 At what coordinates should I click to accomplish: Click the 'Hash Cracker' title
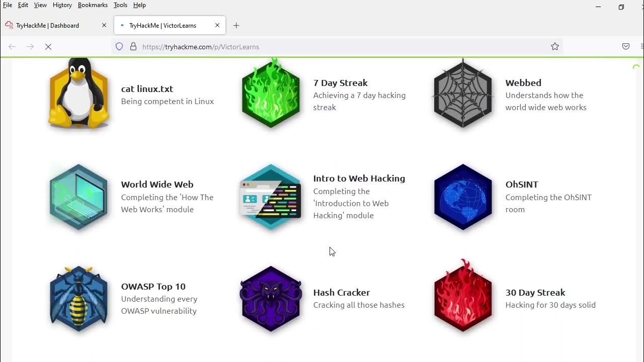341,293
